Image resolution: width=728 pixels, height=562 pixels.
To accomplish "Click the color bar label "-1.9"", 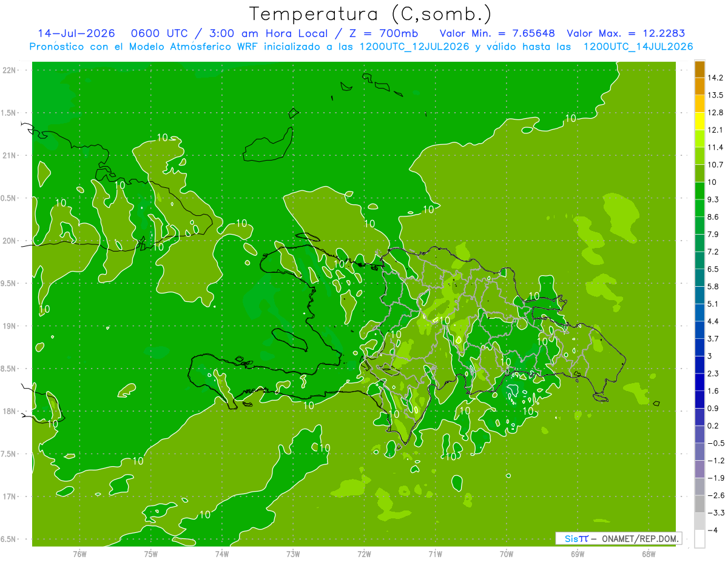I will [715, 478].
